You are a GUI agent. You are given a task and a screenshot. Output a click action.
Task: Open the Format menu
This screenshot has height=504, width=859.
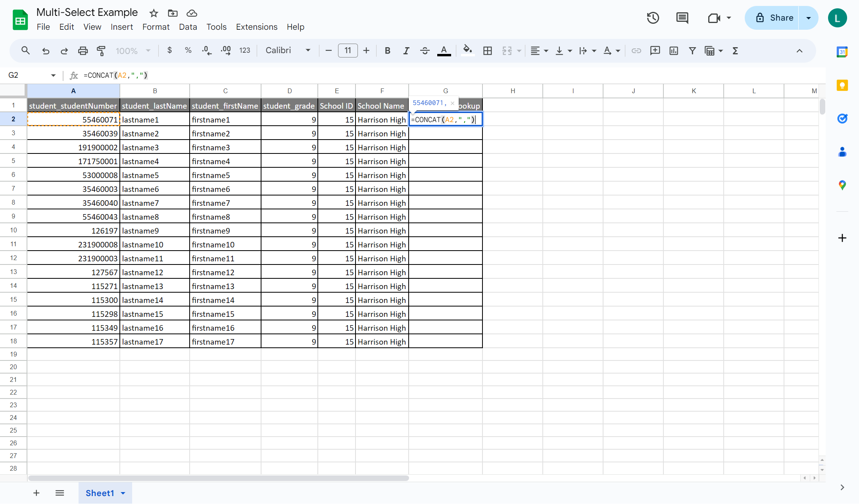point(156,27)
